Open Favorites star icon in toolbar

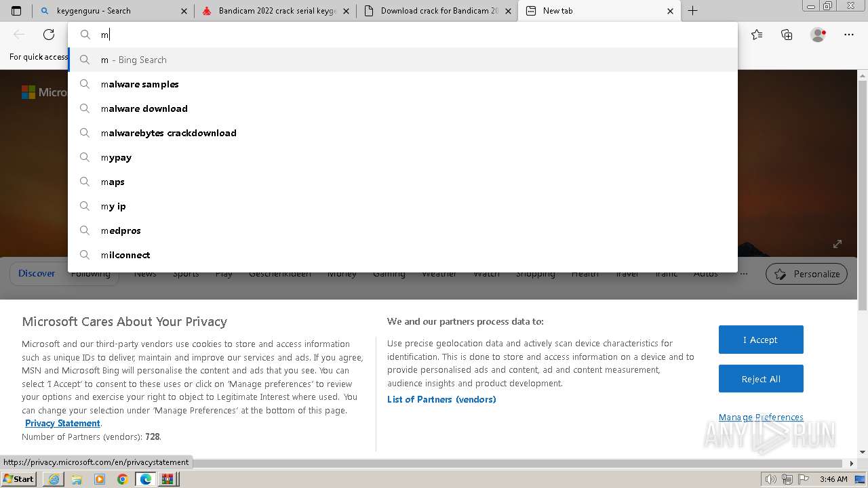757,35
